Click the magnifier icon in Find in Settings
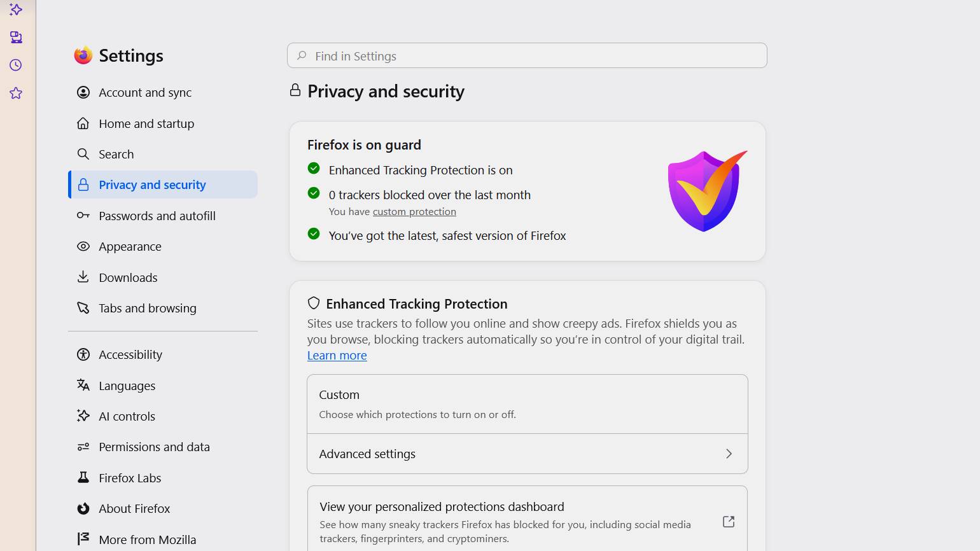Screen dimensions: 980x551 click(x=302, y=56)
